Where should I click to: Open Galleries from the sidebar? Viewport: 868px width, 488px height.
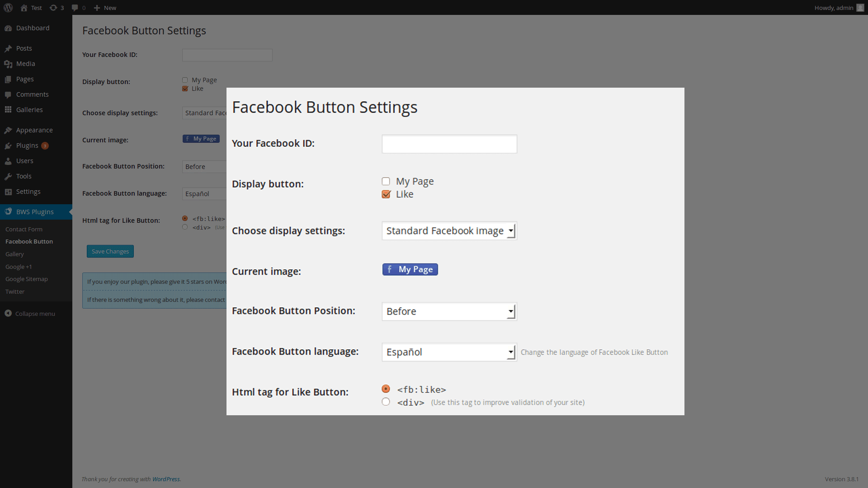point(29,110)
